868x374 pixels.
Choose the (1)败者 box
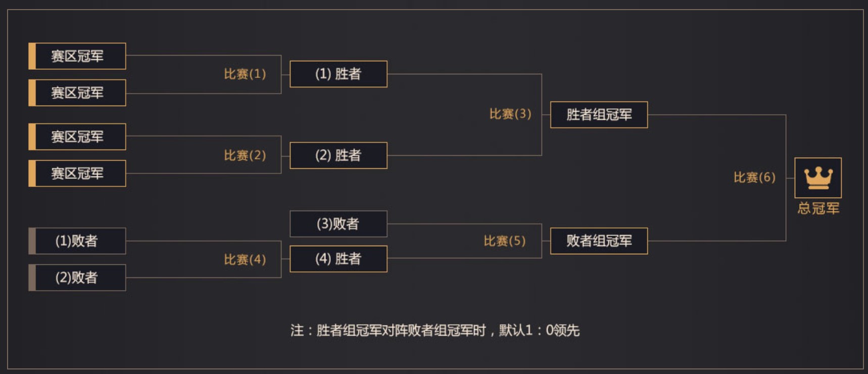click(77, 241)
